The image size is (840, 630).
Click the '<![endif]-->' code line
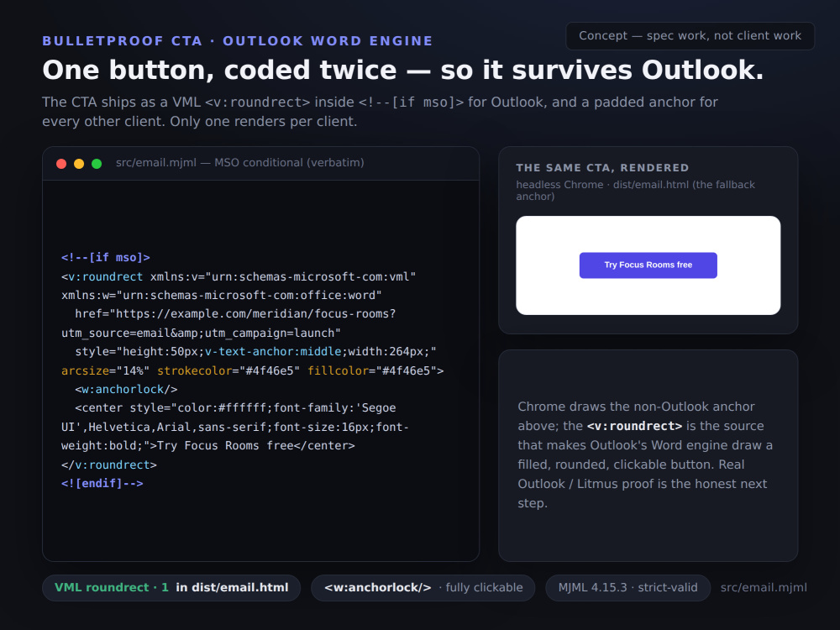tap(102, 483)
